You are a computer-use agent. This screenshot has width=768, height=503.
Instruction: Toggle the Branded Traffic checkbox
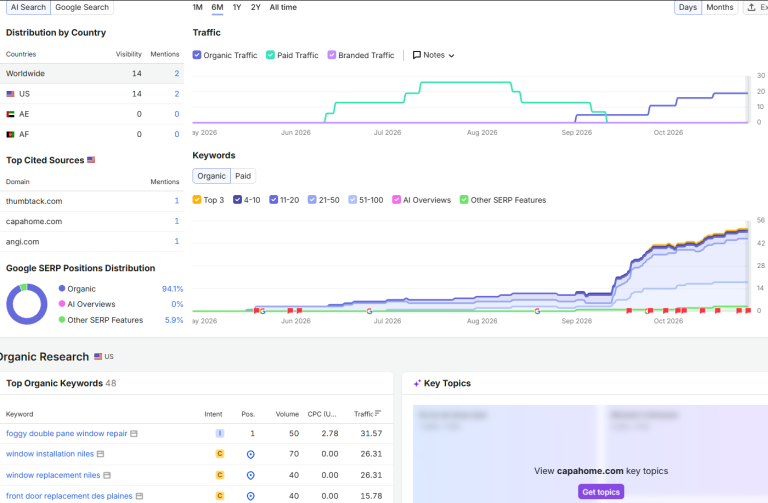(332, 55)
